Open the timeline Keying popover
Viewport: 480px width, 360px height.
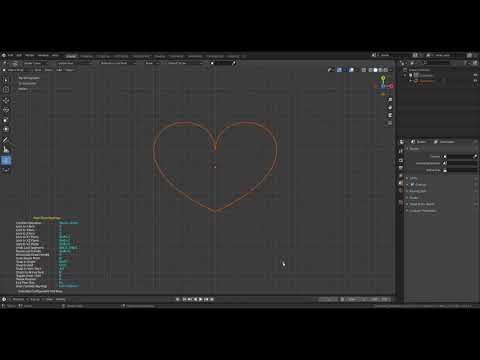click(x=35, y=299)
